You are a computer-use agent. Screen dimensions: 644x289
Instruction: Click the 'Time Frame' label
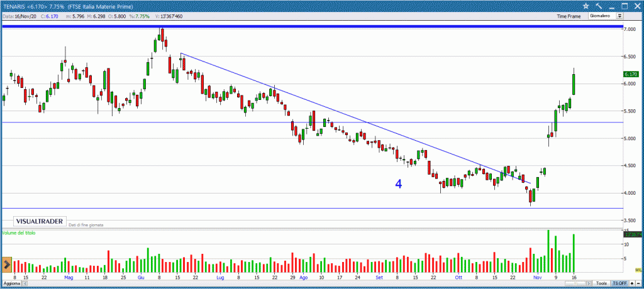(x=569, y=16)
